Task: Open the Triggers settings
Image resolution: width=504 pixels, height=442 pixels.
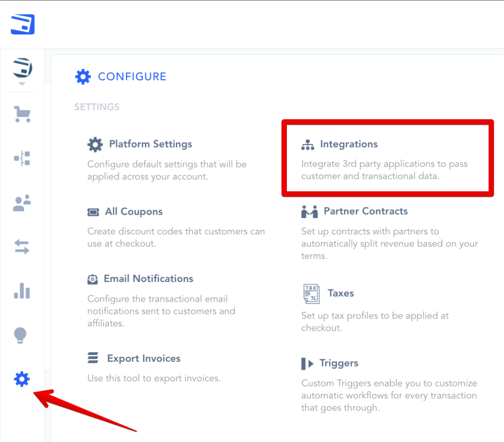Action: [339, 363]
